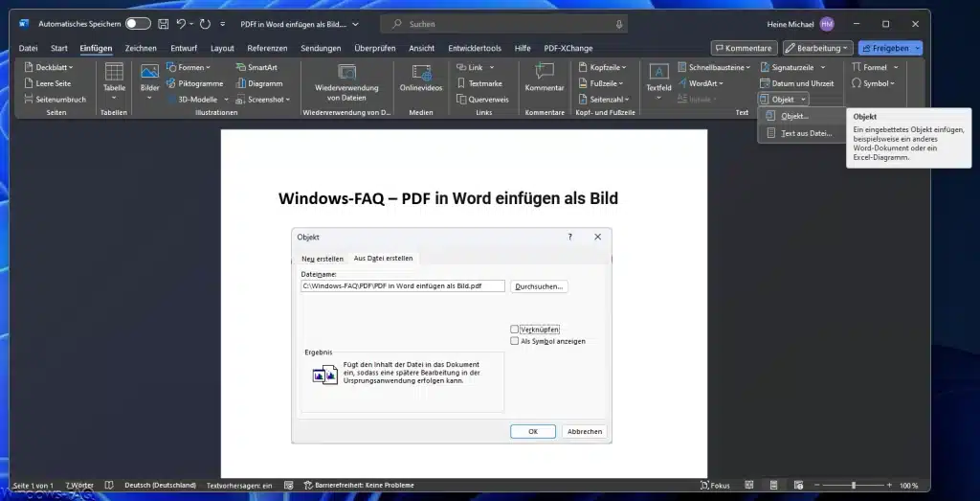
Task: Check the Verknüpfen checkbox in Objekt dialog
Action: pos(514,329)
